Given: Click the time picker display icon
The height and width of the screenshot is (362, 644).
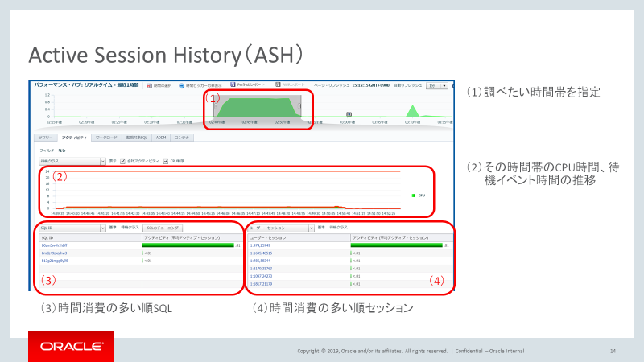Looking at the screenshot, I should coord(181,86).
